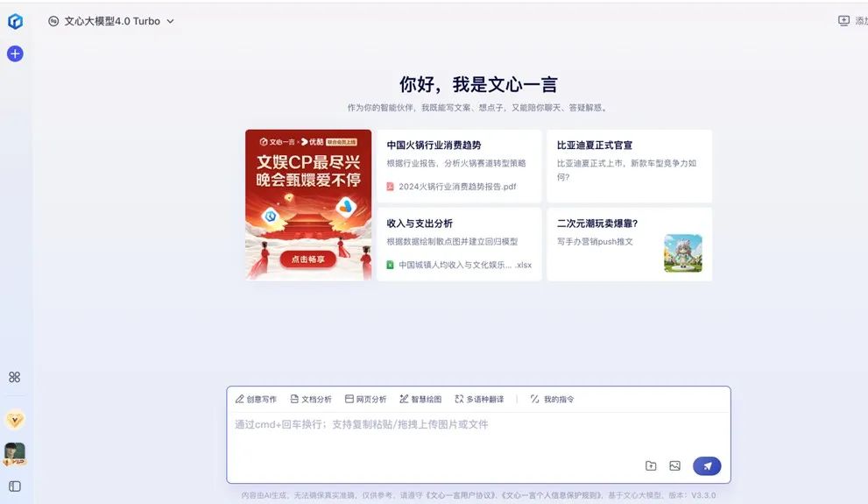Click the model icon beside 文心大模型4.0 Turbo

pos(53,21)
